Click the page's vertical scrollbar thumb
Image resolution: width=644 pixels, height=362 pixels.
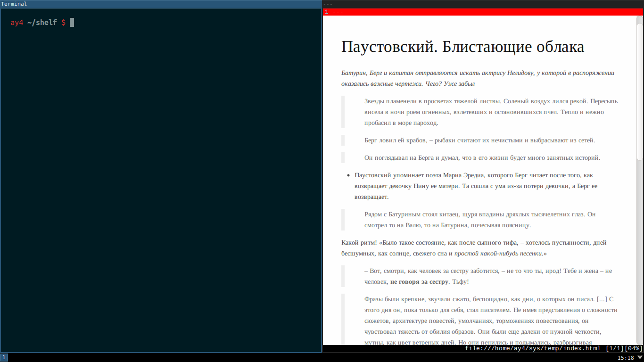point(640,90)
